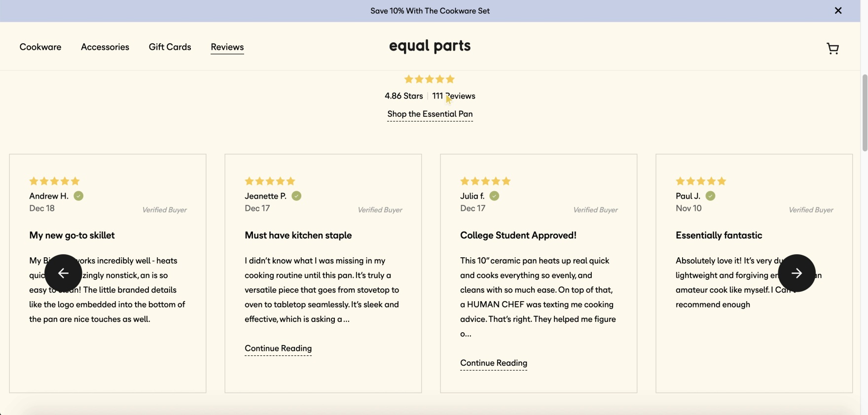
Task: Follow the Shop the Essential Pan link
Action: [x=430, y=114]
